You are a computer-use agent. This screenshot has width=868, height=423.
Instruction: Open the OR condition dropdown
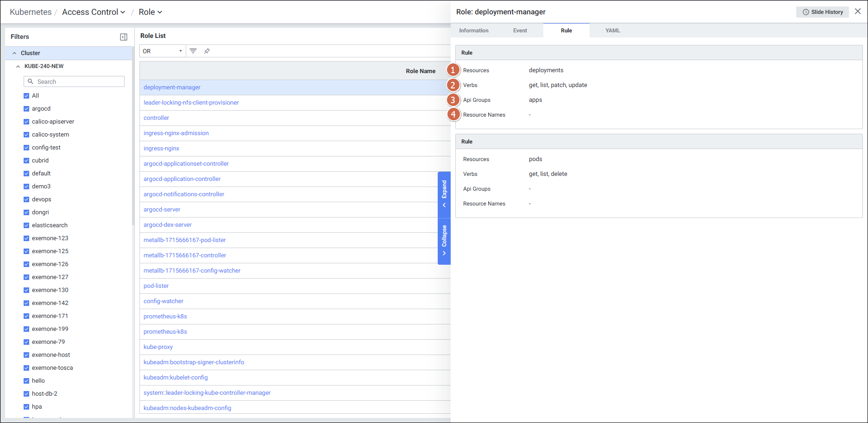pos(162,51)
